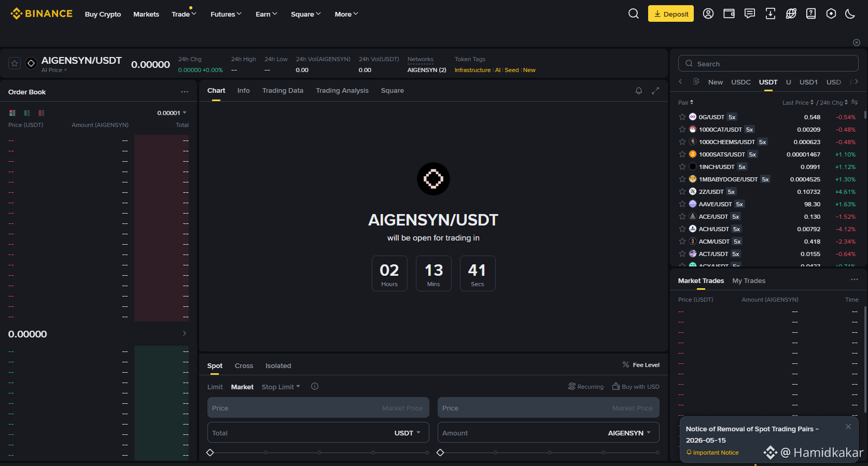The width and height of the screenshot is (868, 466).
Task: Open the user profile icon
Action: (708, 13)
